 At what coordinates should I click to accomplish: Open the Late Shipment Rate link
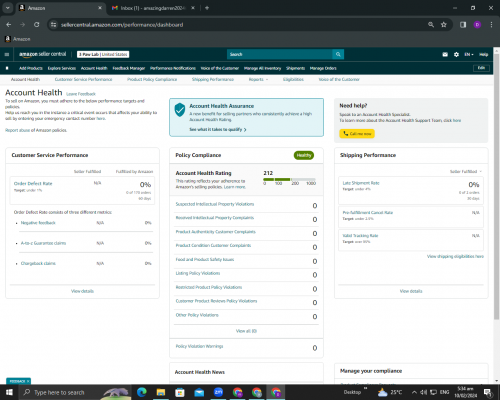click(x=361, y=183)
